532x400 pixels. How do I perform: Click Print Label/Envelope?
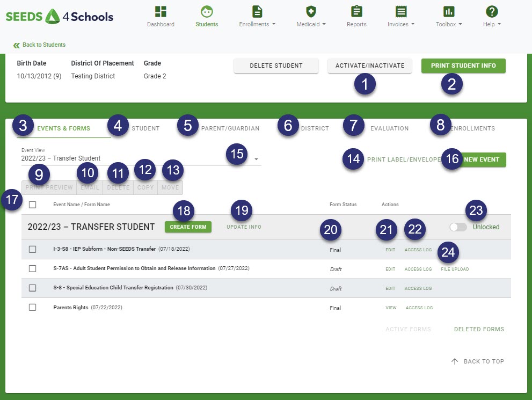[404, 159]
